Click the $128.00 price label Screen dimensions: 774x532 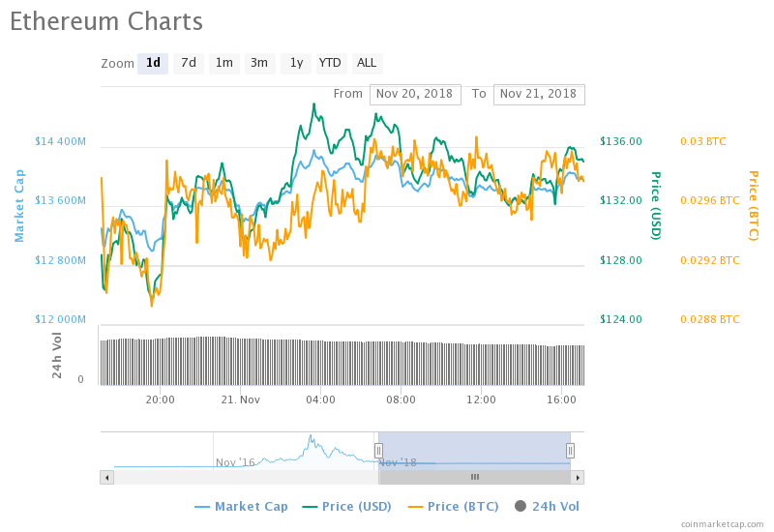pyautogui.click(x=621, y=260)
